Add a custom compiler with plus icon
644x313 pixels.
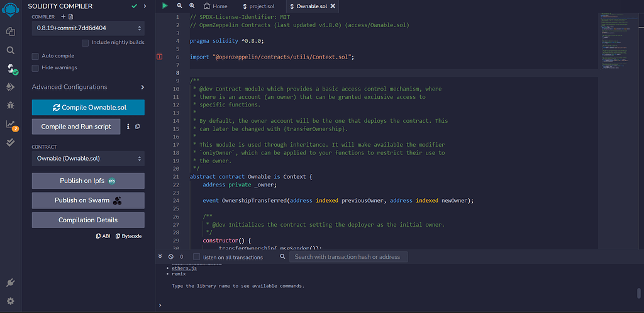tap(64, 16)
